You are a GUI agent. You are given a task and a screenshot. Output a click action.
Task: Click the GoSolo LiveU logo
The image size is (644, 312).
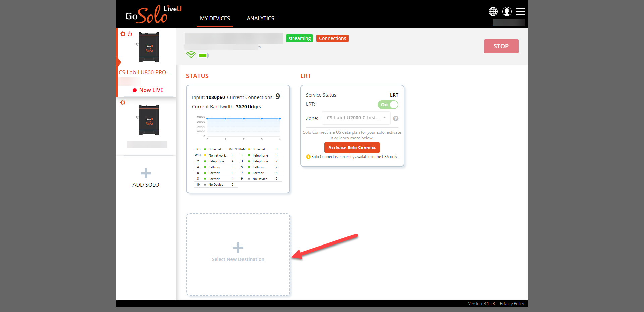(x=154, y=14)
